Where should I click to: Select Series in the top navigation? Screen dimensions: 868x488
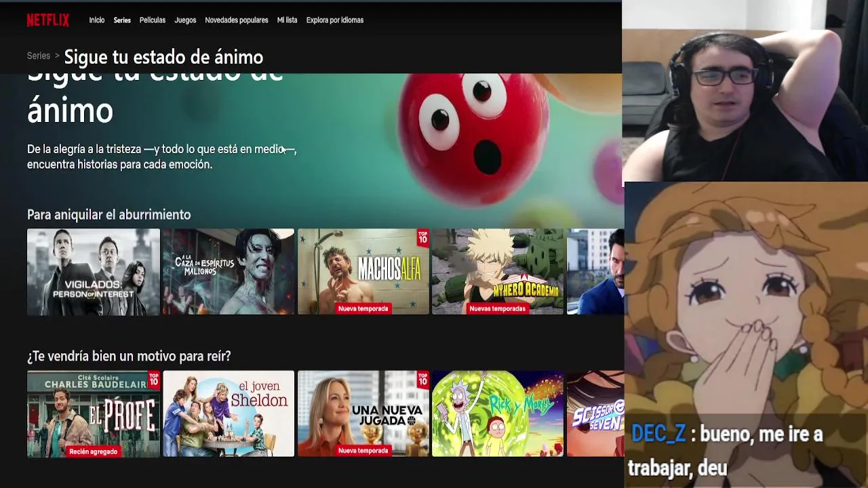[x=122, y=20]
